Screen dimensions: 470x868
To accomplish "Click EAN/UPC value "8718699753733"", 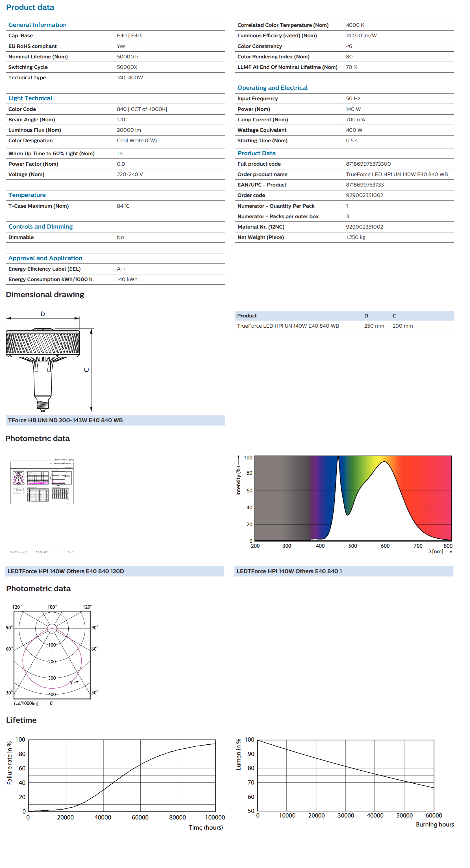I will pos(365,185).
